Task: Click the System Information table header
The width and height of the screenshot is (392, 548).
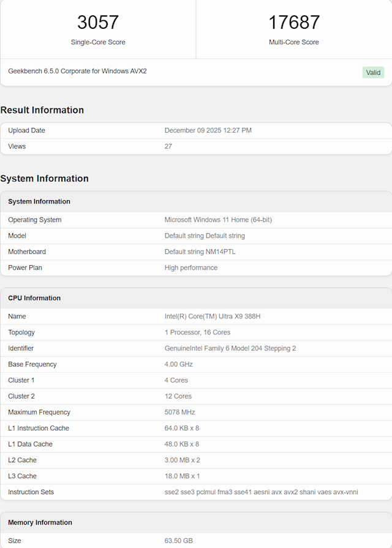Action: pos(39,201)
